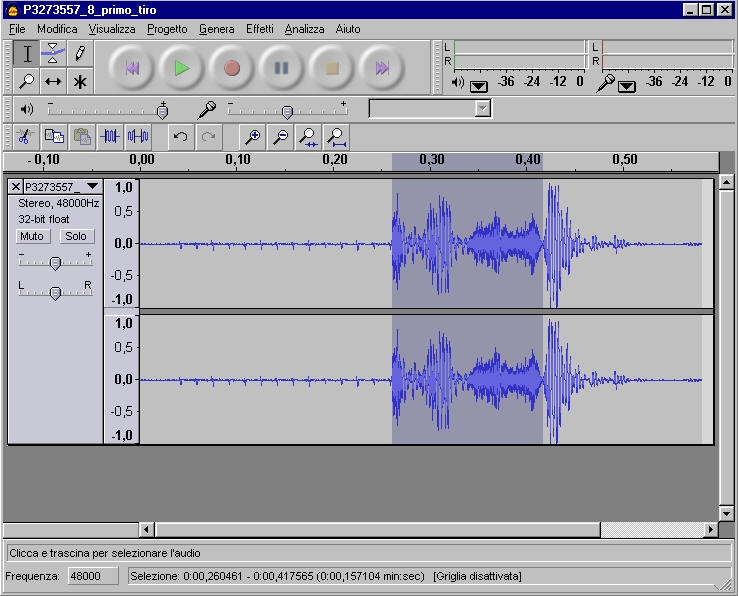Open the input source combo box
Viewport: 738px width, 596px height.
[x=430, y=109]
